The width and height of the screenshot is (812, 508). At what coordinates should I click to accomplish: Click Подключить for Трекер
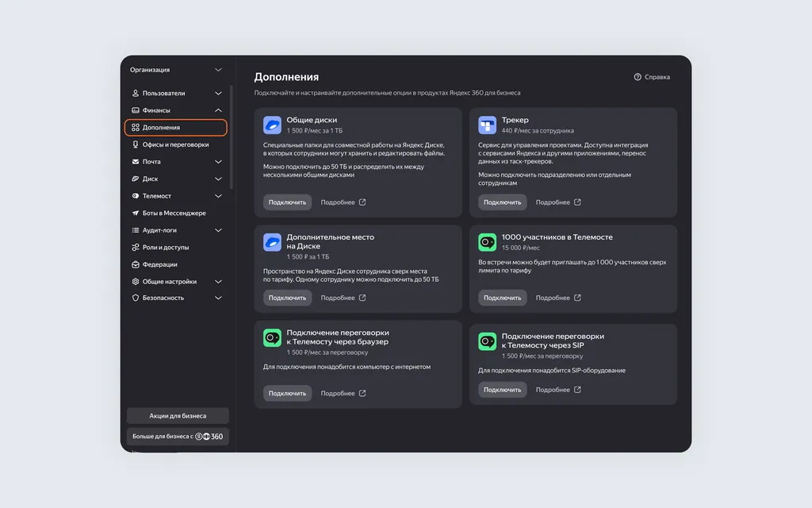(502, 202)
